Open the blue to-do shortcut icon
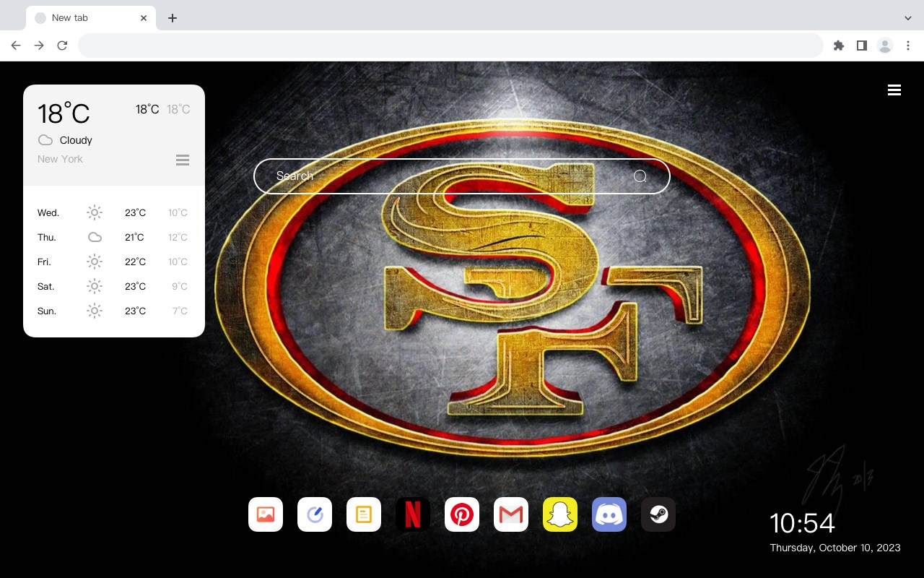 (315, 514)
